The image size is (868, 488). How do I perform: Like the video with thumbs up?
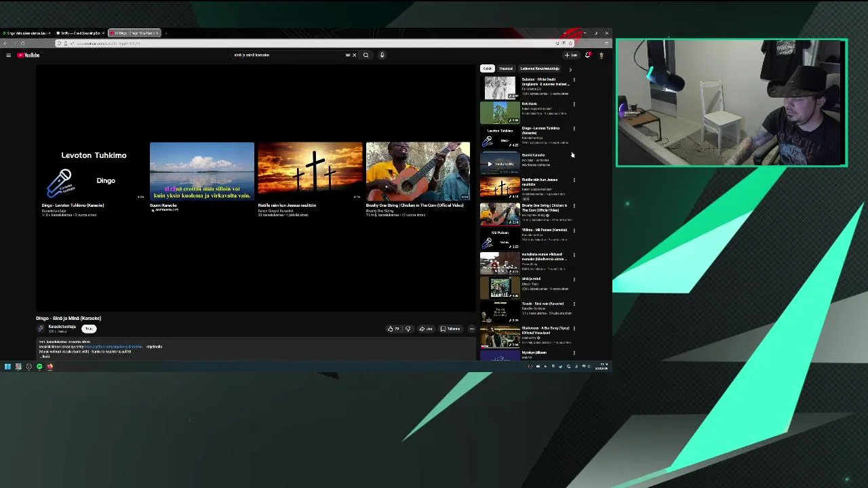click(393, 329)
